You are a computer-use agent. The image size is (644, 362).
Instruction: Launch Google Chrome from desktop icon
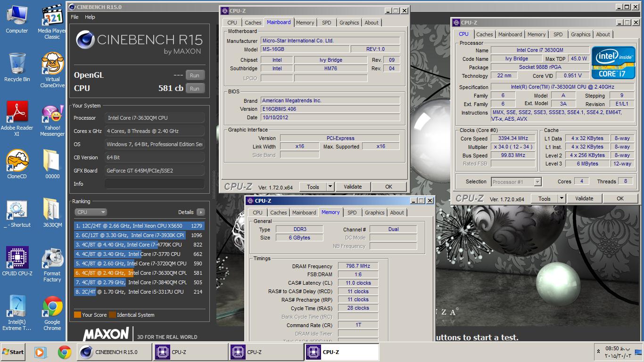52,313
